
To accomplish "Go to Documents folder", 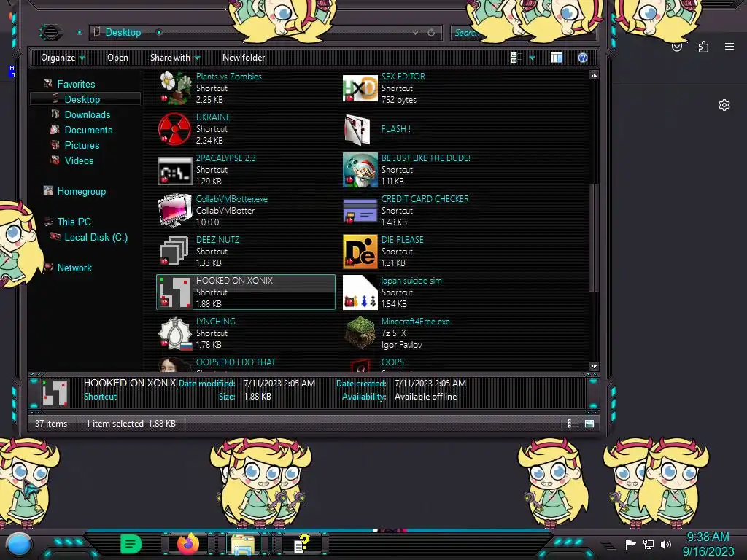I will (88, 130).
